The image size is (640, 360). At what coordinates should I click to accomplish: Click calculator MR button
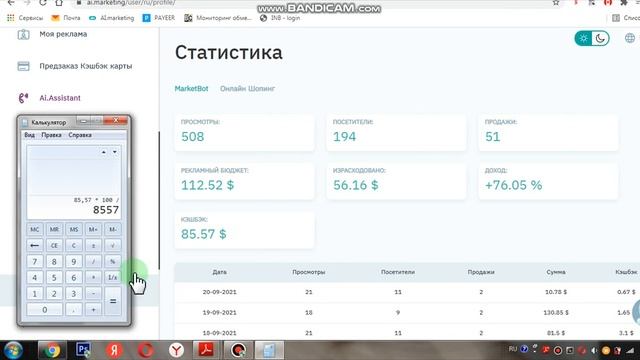pyautogui.click(x=54, y=229)
